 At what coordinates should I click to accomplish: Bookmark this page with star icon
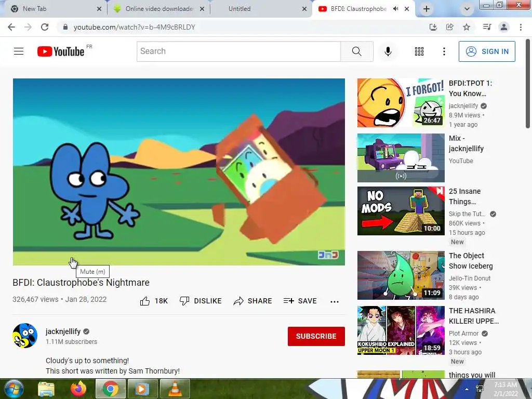click(467, 27)
